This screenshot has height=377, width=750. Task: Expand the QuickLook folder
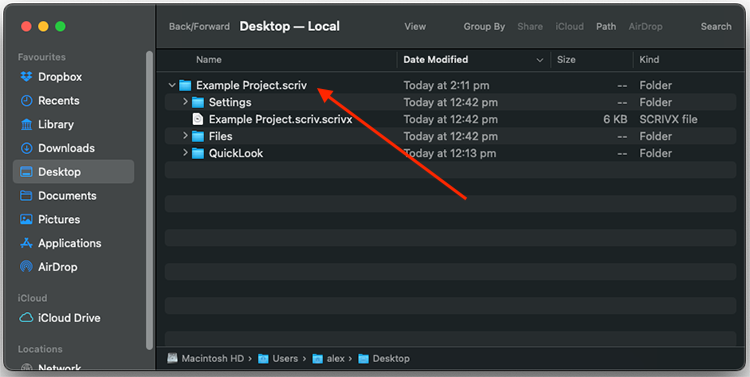tap(185, 153)
